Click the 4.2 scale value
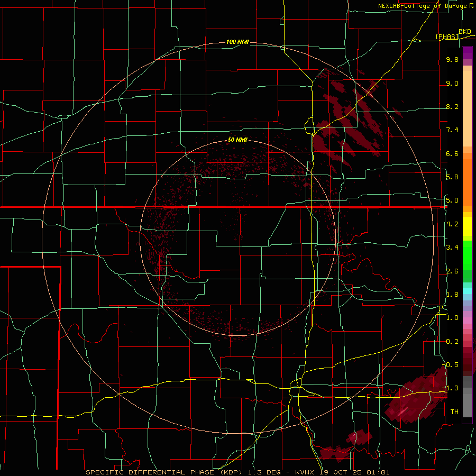Viewport: 476px width, 476px height. (x=452, y=224)
